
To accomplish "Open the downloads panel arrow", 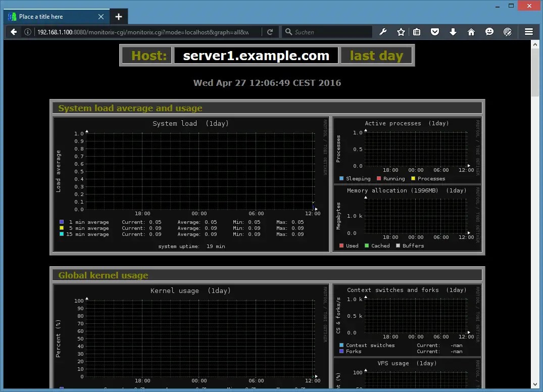I will [453, 31].
